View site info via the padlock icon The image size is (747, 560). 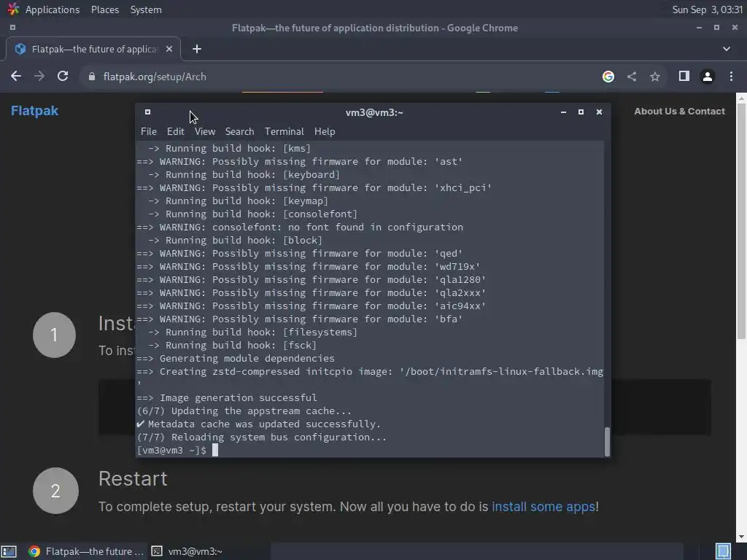click(x=91, y=77)
